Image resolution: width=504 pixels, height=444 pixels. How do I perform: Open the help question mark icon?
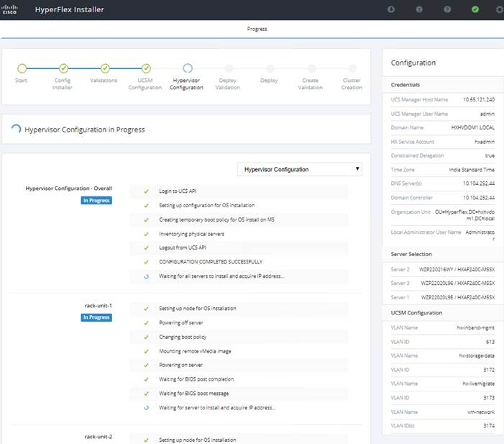click(x=448, y=9)
